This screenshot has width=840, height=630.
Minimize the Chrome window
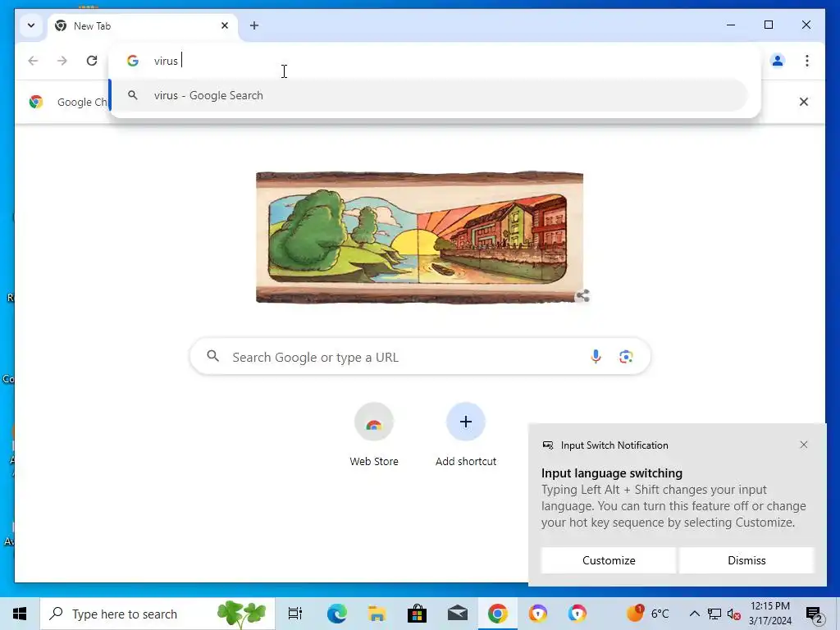point(731,25)
